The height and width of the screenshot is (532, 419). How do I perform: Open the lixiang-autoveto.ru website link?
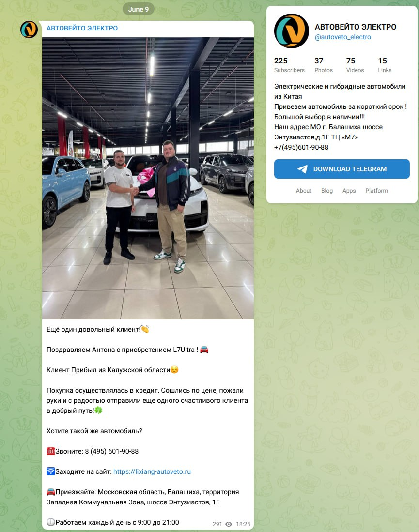click(x=152, y=471)
